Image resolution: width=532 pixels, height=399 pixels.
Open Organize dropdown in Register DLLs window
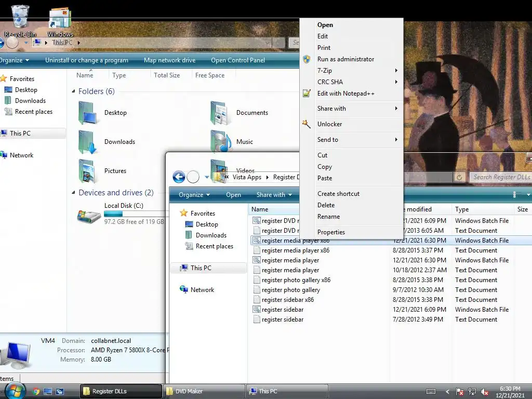[194, 195]
